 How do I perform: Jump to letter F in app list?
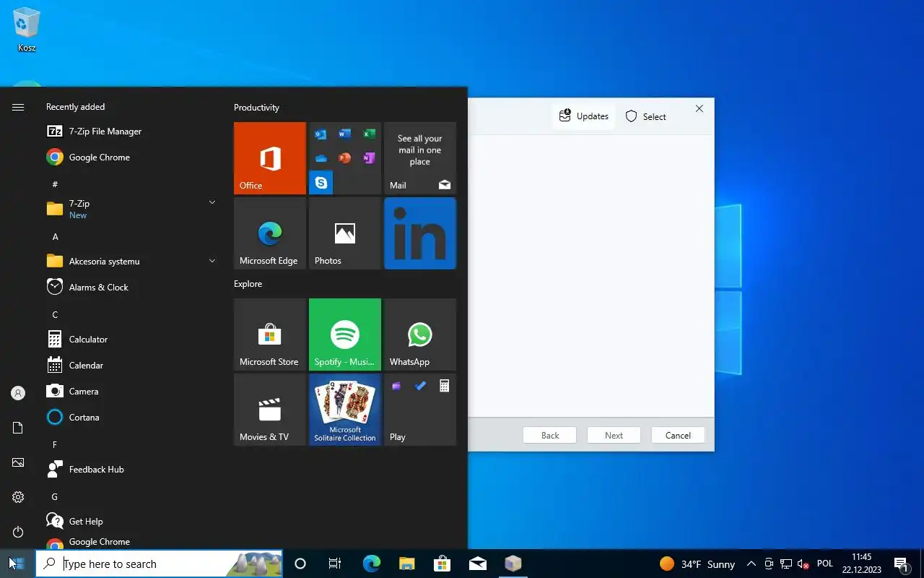coord(55,445)
